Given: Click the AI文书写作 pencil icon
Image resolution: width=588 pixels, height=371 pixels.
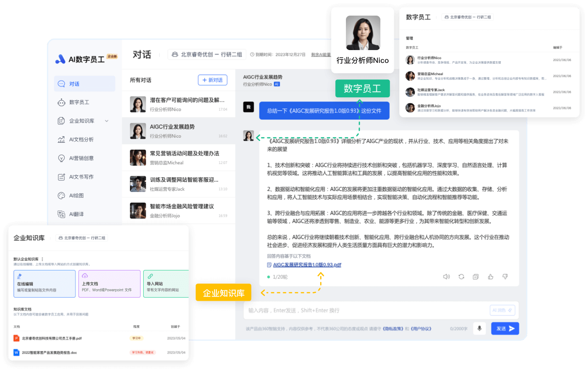Looking at the screenshot, I should click(x=61, y=177).
